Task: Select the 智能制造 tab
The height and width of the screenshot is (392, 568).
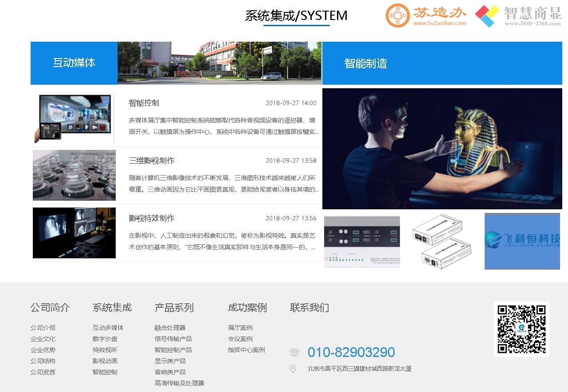Action: [x=442, y=63]
